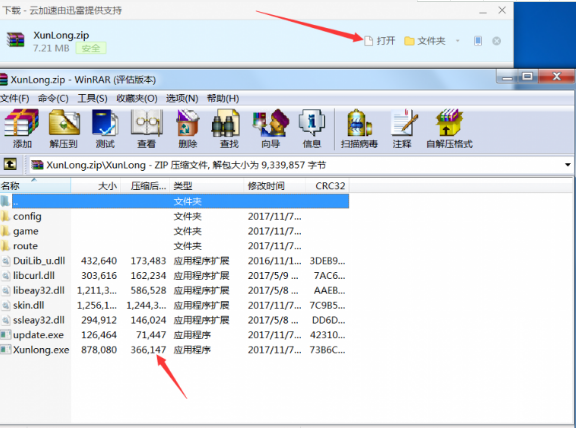Image resolution: width=576 pixels, height=428 pixels.
Task: Sort by Size (大小) column header
Action: [x=96, y=186]
